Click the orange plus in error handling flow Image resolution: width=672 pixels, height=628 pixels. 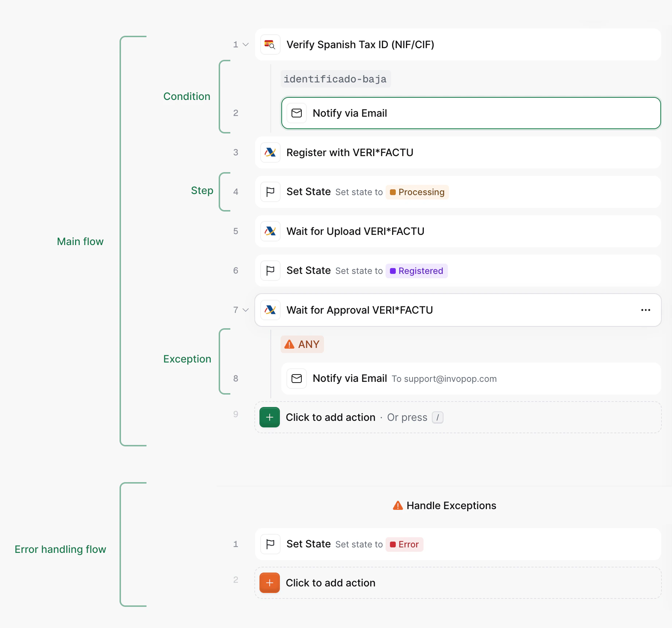point(269,582)
